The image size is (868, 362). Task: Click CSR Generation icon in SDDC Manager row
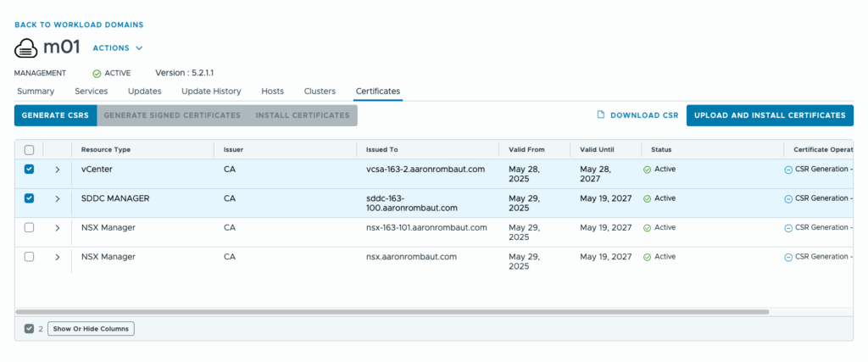click(x=788, y=198)
